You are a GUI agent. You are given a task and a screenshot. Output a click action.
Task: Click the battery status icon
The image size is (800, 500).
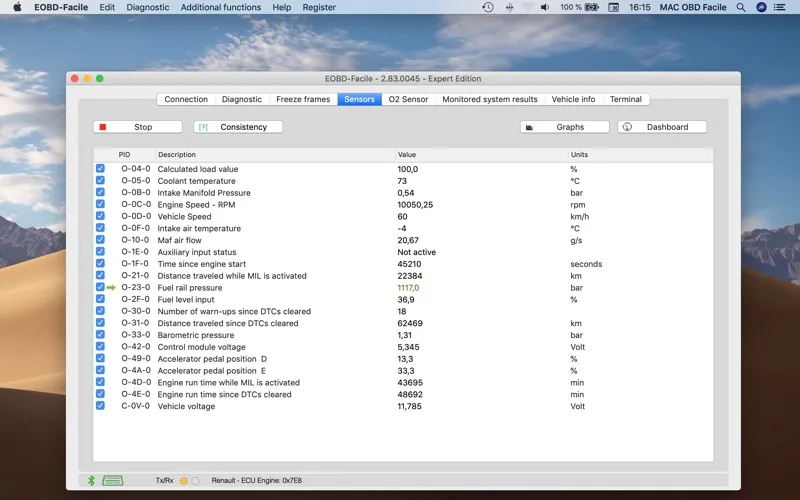pyautogui.click(x=592, y=7)
